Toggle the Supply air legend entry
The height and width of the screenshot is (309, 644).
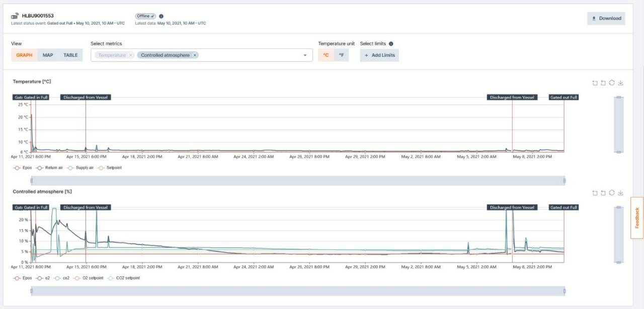80,168
